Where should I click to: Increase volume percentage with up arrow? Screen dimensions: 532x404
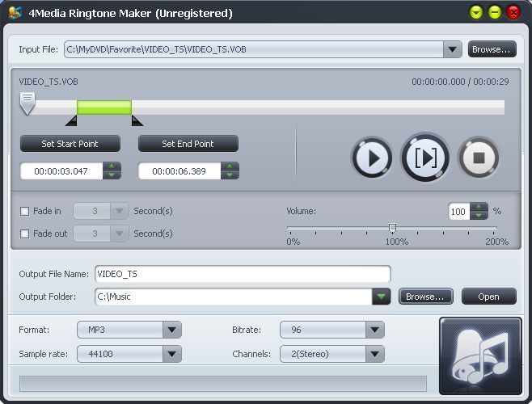479,207
